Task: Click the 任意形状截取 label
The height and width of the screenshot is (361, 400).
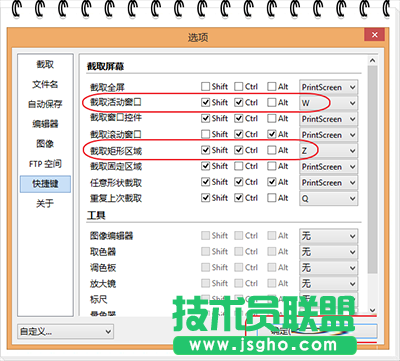Action: click(116, 183)
